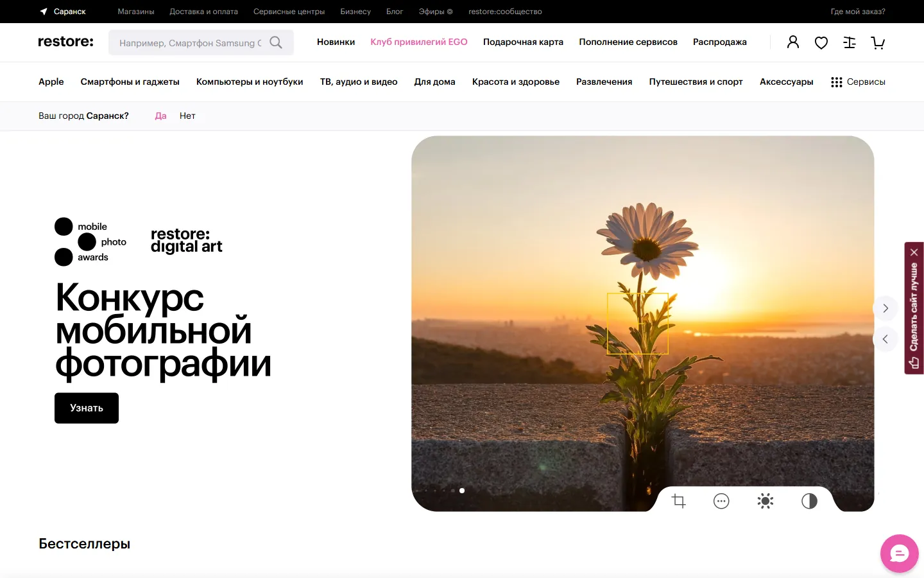Close the Сделать сайт лучше feedback tab
The width and height of the screenshot is (924, 578).
pyautogui.click(x=914, y=252)
